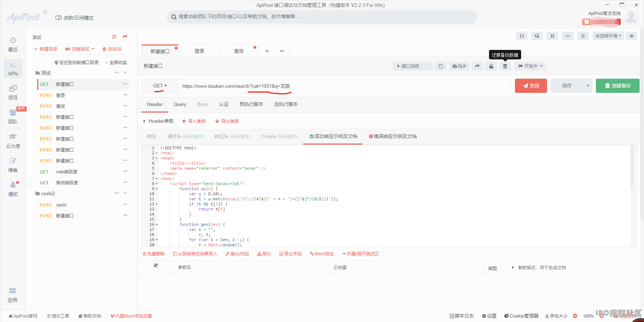Click the zoom-out minus icon near 100%
The width and height of the screenshot is (644, 322).
tap(575, 316)
